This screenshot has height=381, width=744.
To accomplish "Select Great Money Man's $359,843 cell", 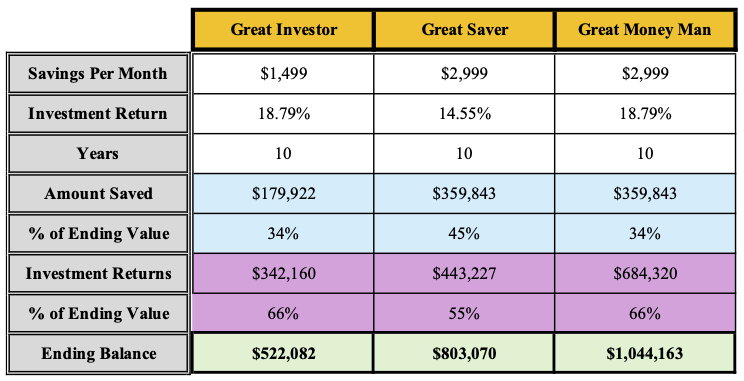I will coord(645,194).
